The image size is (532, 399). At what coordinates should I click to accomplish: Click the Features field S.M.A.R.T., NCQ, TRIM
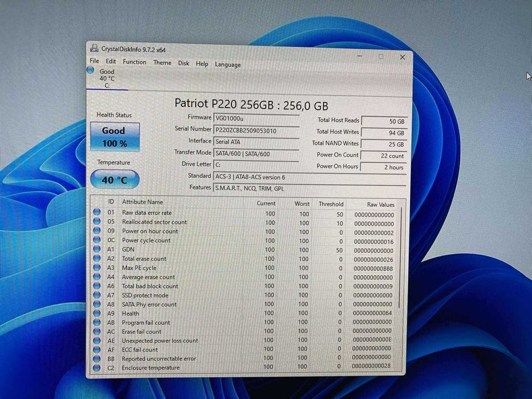(310, 189)
